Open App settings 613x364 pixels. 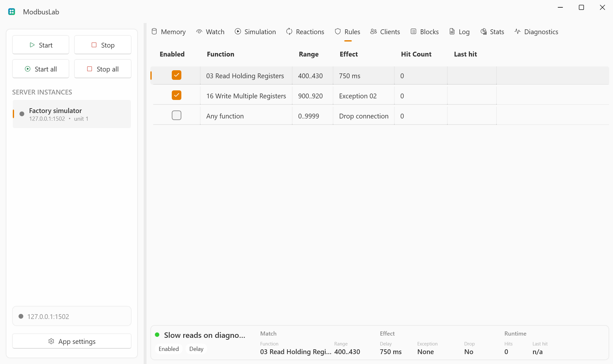tap(72, 341)
